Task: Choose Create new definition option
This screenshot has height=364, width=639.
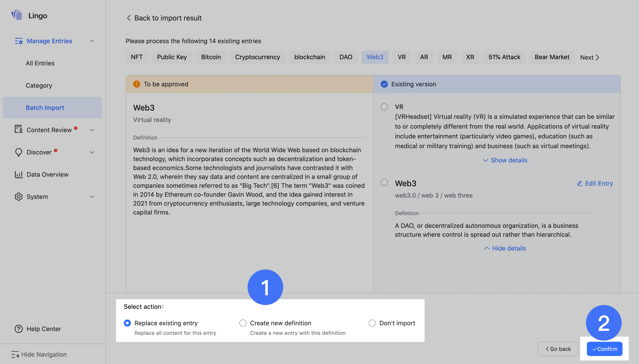Action: point(243,323)
